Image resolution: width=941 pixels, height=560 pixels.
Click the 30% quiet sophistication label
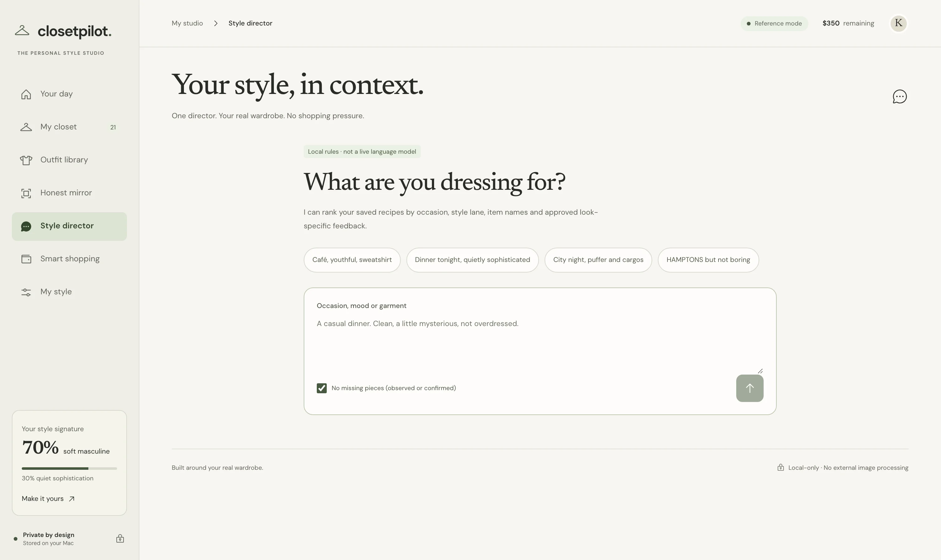[x=57, y=478]
